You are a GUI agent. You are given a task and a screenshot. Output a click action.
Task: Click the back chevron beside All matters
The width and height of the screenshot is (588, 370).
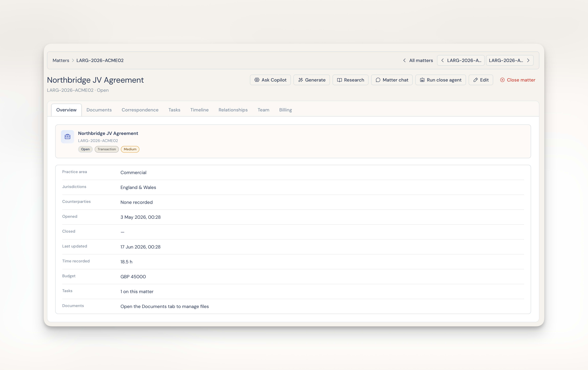[x=404, y=60]
